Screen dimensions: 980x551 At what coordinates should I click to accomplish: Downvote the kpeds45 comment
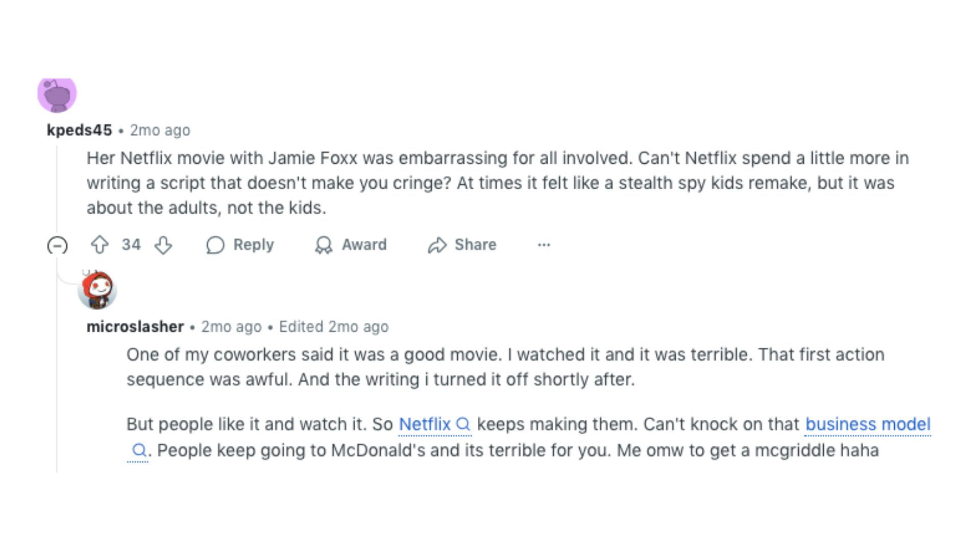[163, 245]
